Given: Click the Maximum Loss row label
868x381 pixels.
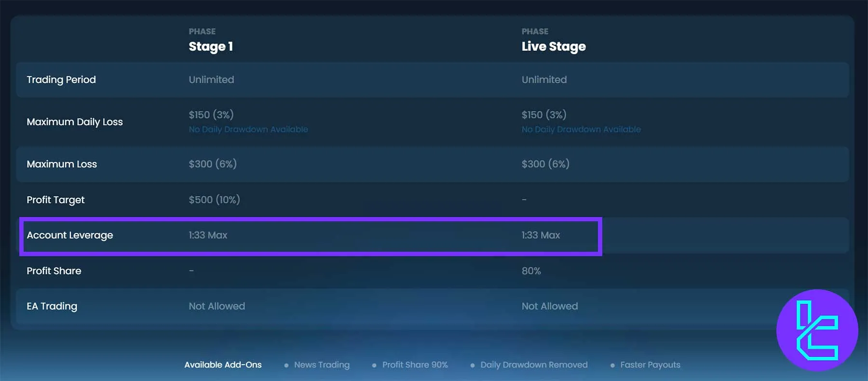Looking at the screenshot, I should coord(62,164).
